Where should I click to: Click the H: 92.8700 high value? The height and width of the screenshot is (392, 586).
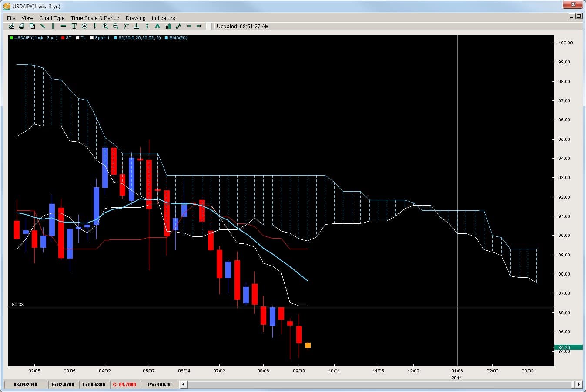(63, 385)
